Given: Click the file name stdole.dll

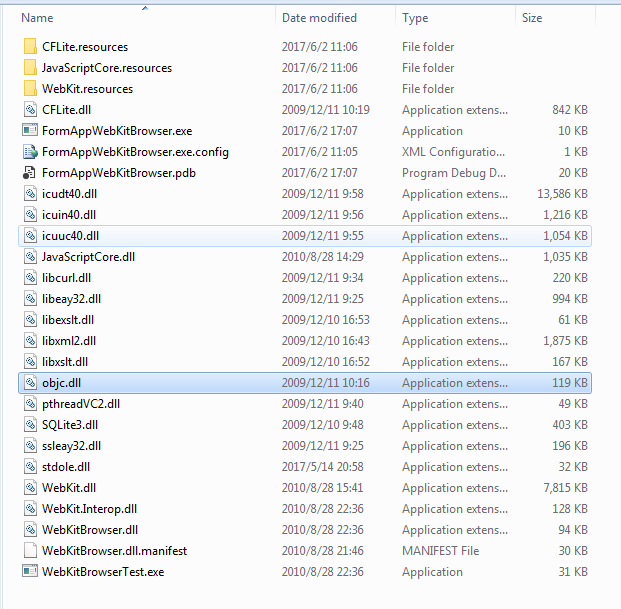Looking at the screenshot, I should point(66,466).
